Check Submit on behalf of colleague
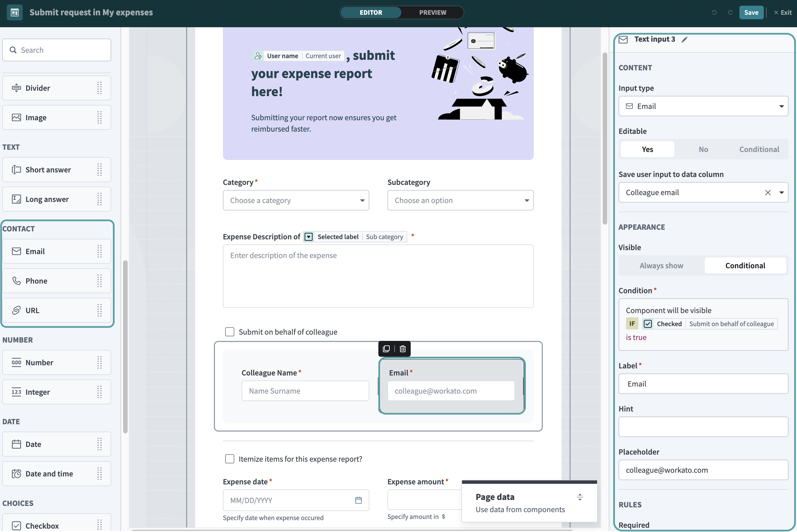The width and height of the screenshot is (797, 532). [230, 332]
